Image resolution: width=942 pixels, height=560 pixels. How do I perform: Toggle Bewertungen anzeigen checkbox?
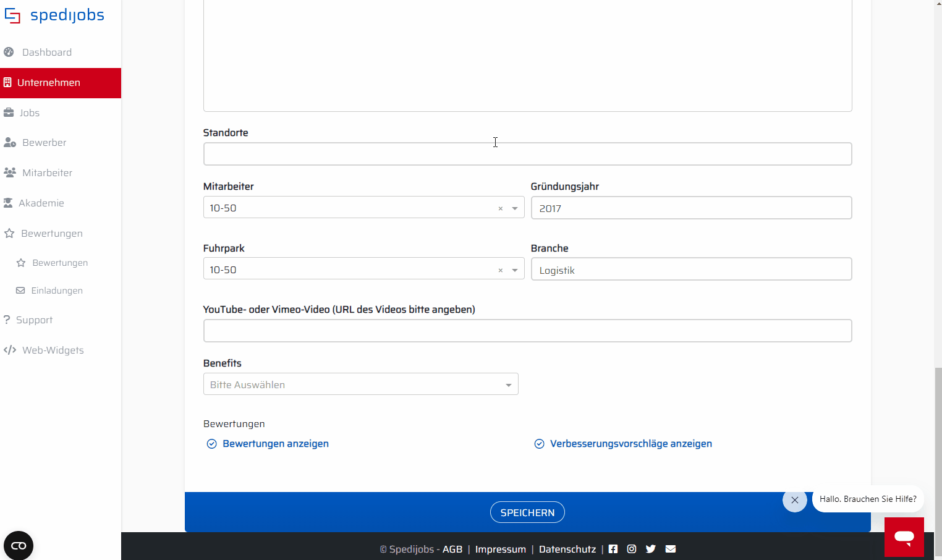pos(212,444)
